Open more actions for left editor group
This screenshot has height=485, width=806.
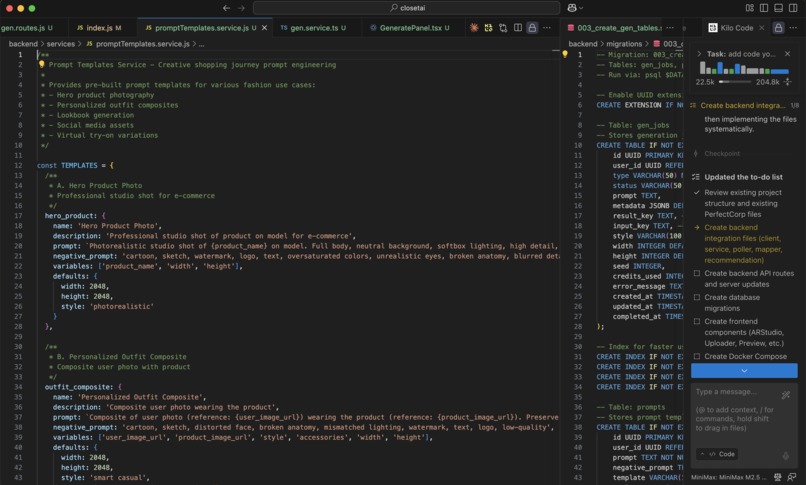click(x=546, y=28)
